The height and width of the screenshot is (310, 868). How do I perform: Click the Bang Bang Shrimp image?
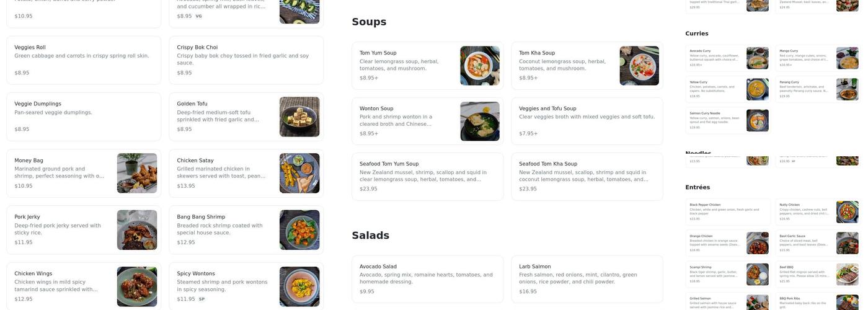coord(299,230)
